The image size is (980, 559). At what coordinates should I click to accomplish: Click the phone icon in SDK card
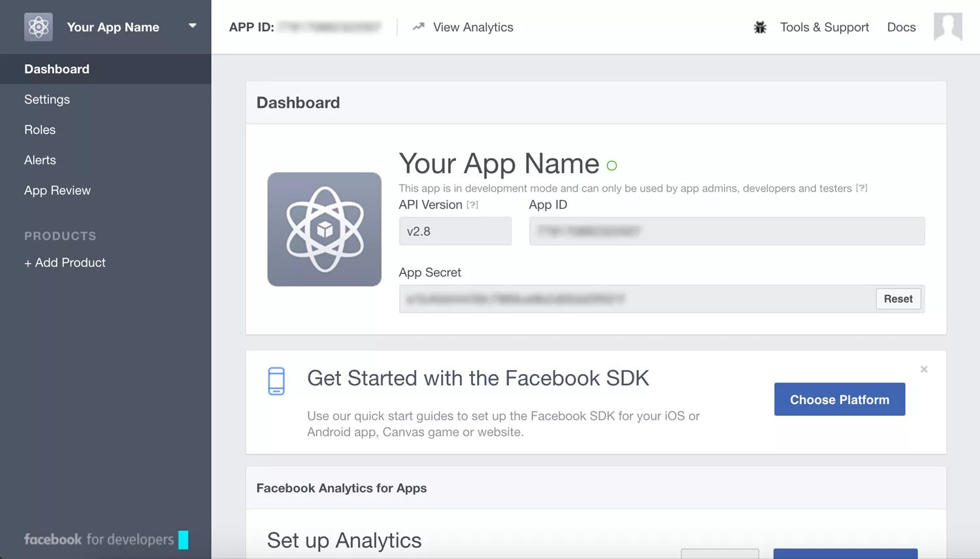tap(276, 381)
